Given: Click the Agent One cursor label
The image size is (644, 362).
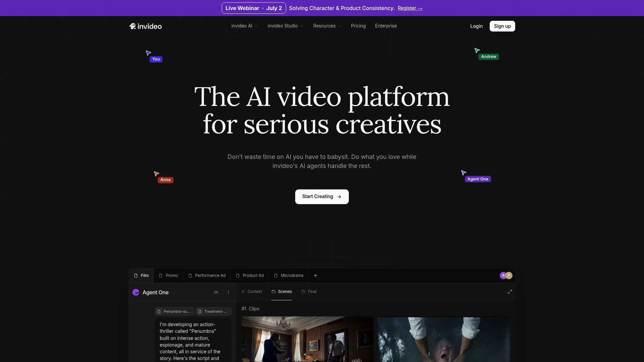Looking at the screenshot, I should point(478,179).
